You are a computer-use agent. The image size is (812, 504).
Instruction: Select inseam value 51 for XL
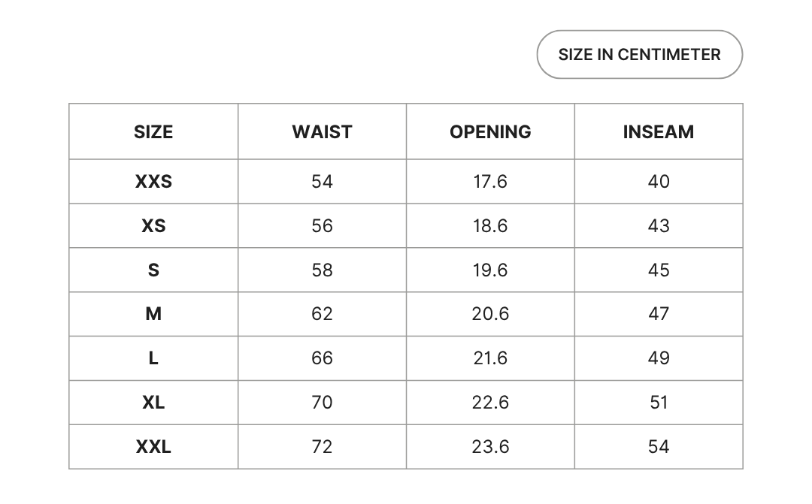tap(659, 403)
